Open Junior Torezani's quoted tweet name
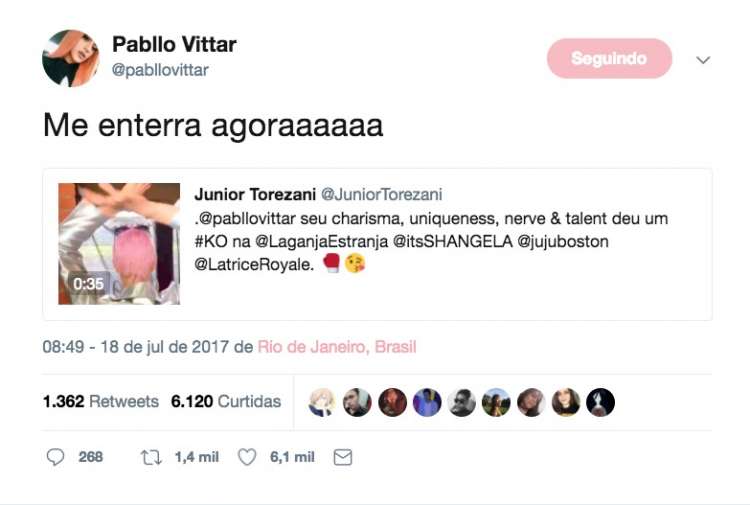This screenshot has width=750, height=505. tap(255, 195)
